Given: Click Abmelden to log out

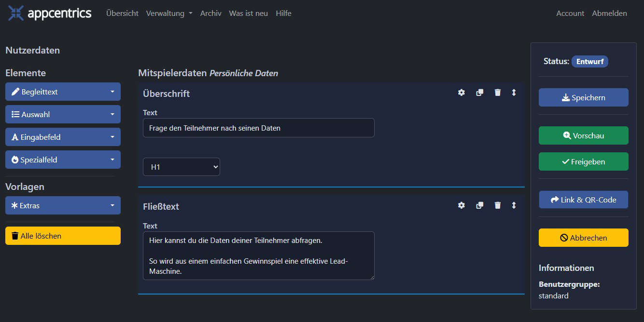Looking at the screenshot, I should 609,13.
